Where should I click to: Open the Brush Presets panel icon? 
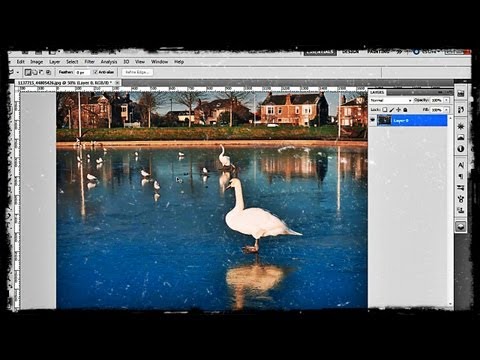pyautogui.click(x=461, y=188)
